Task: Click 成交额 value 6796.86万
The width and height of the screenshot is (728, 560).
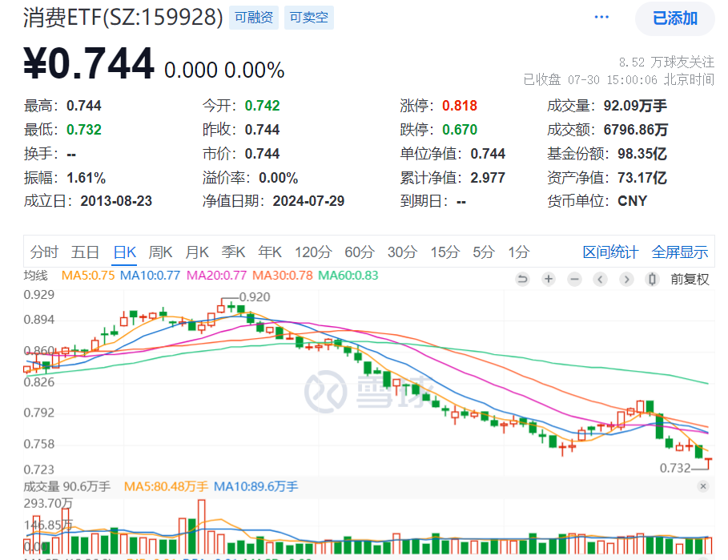Action: 636,130
